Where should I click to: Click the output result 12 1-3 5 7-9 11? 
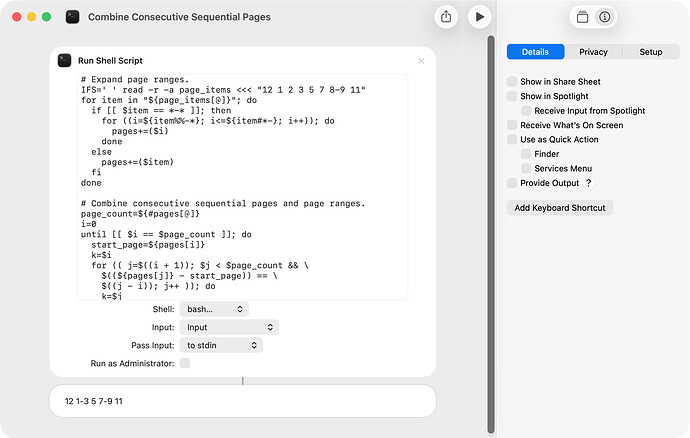[94, 401]
